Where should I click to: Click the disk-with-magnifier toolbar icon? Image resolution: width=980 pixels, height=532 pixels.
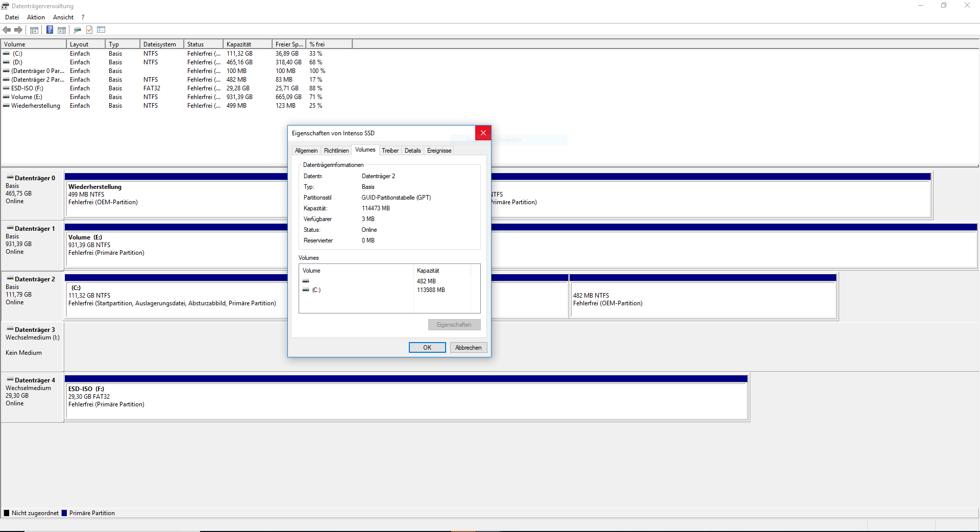(x=78, y=30)
